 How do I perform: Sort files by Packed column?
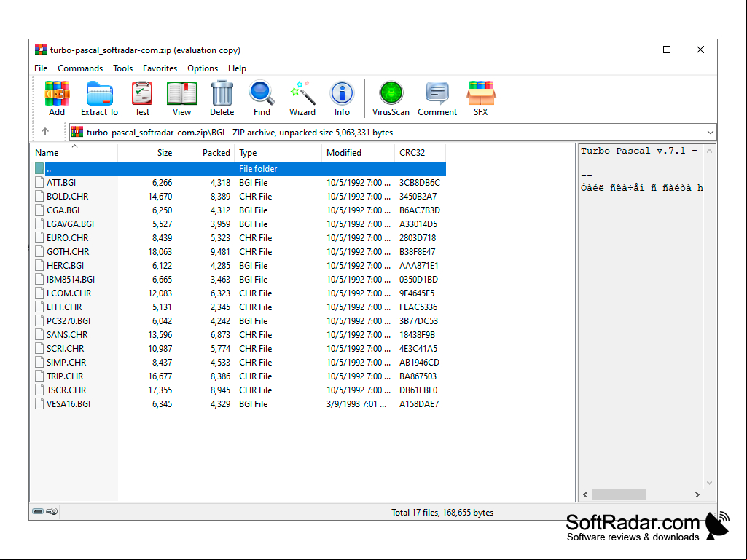(206, 153)
